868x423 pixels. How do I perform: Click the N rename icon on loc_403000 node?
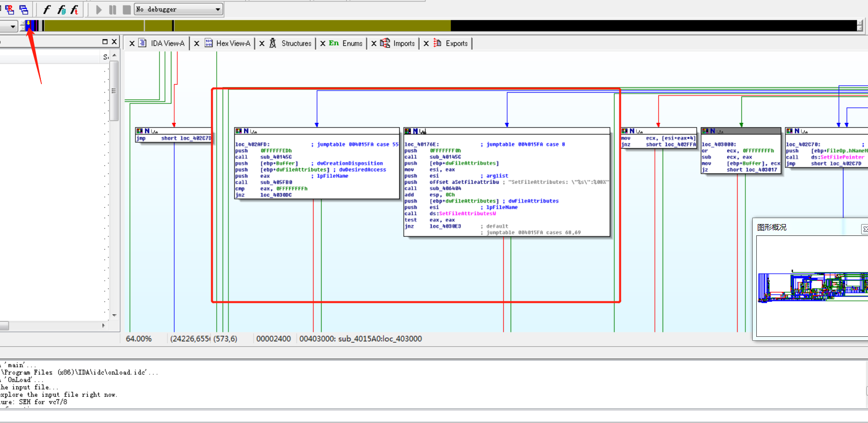(x=712, y=131)
